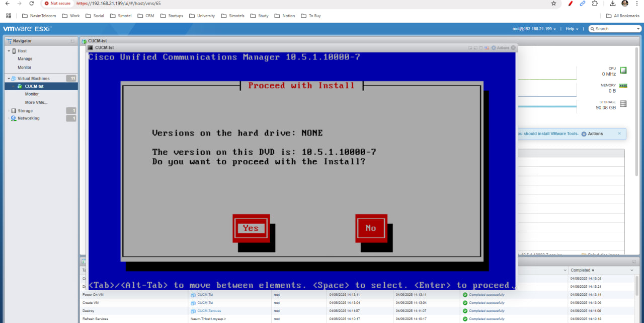Click the CUCM-Tst link in Create VM row
This screenshot has height=323, width=644.
[x=205, y=303]
